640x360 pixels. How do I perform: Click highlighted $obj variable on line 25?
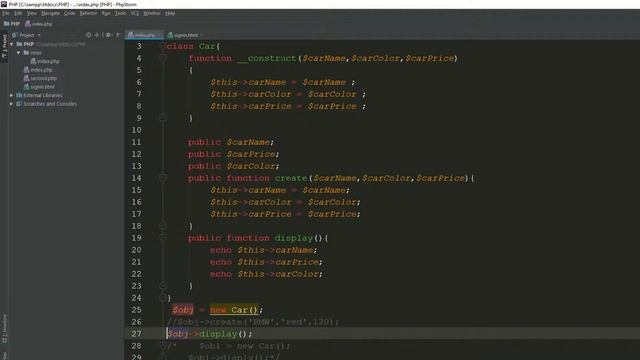click(x=182, y=310)
